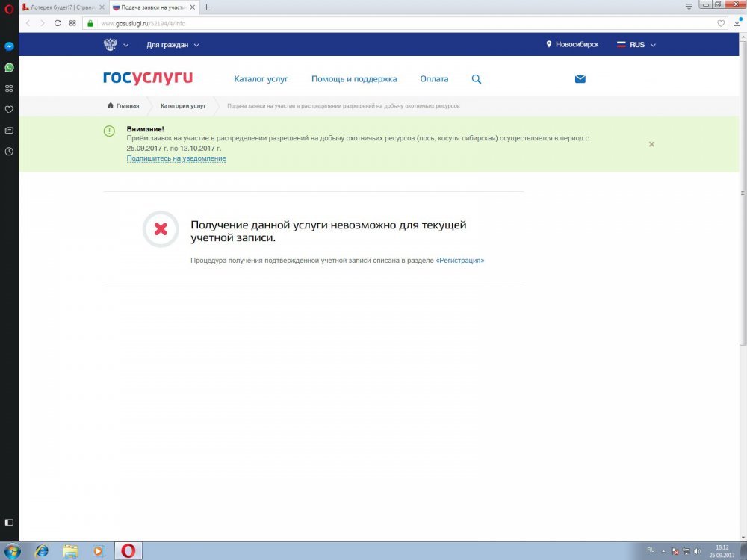747x560 pixels.
Task: Follow the «Регистрация» link
Action: coord(459,261)
